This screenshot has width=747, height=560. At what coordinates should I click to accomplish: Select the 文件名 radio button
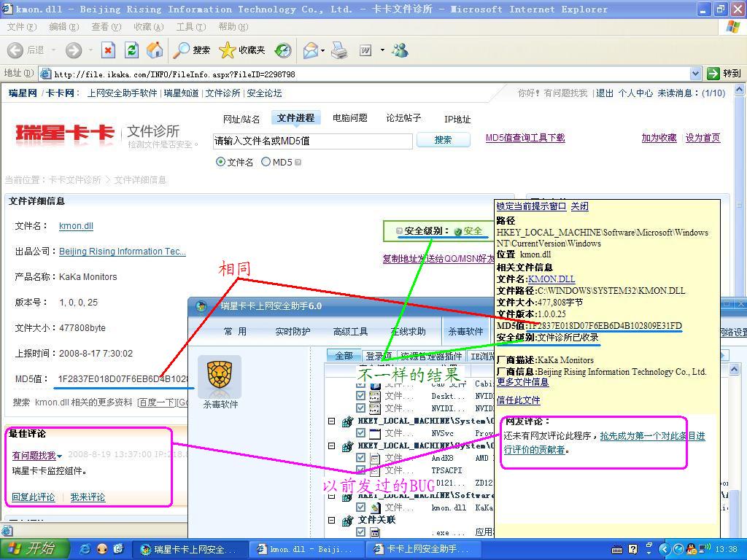point(221,162)
